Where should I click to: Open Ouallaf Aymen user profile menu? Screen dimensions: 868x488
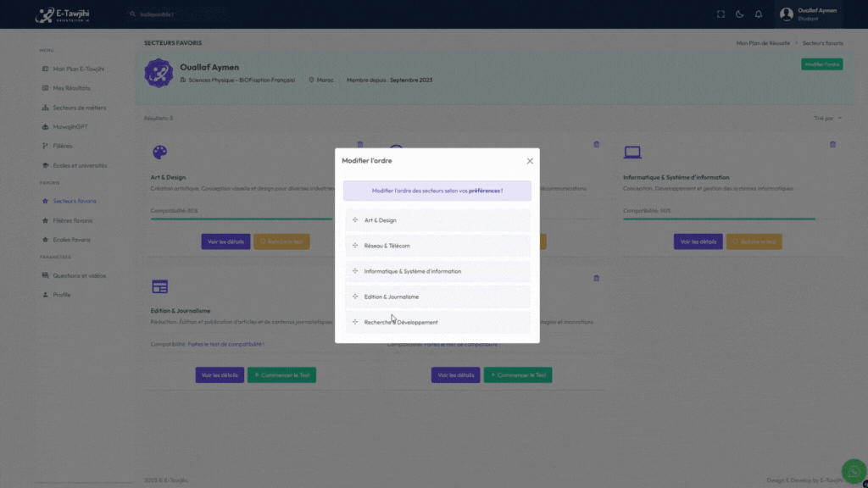(809, 14)
